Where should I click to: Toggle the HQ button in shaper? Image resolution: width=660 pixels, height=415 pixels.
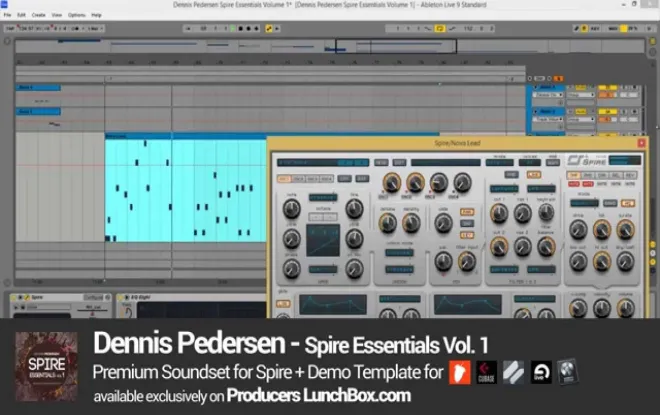tap(628, 203)
